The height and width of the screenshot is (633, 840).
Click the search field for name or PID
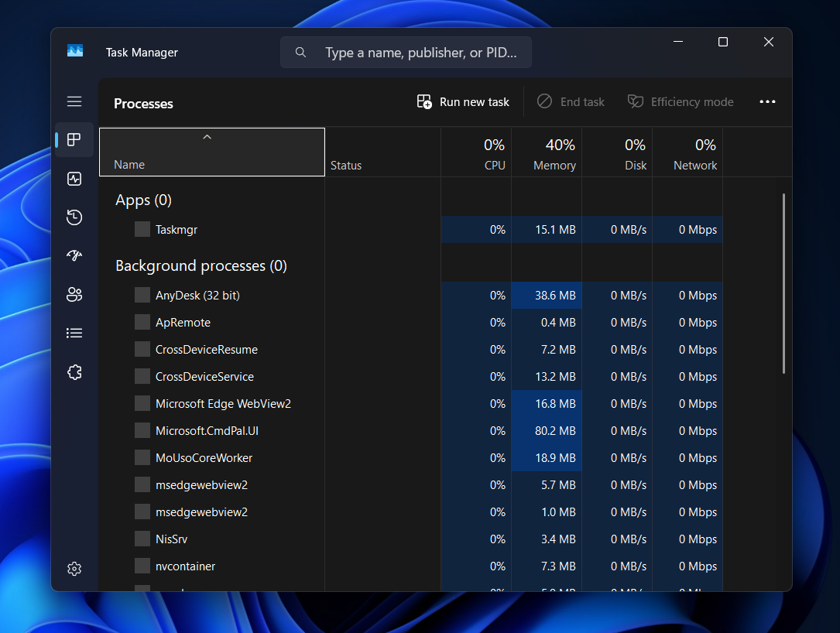[x=406, y=52]
